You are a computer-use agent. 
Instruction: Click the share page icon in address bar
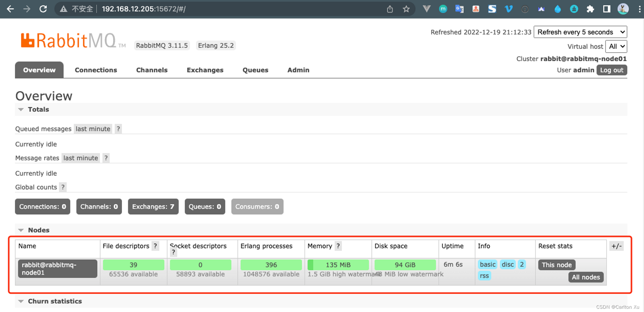(x=390, y=9)
